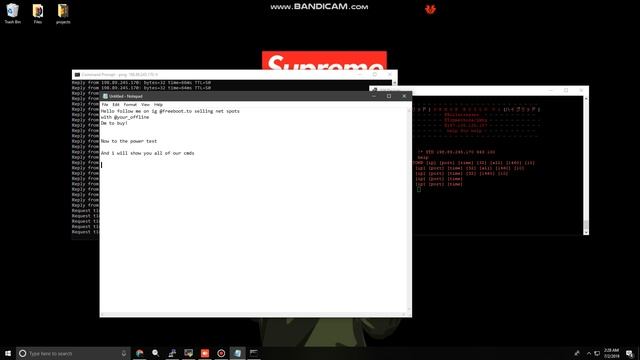Switch to Notepad via taskbar icon
Image resolution: width=640 pixels, height=360 pixels.
[238, 353]
